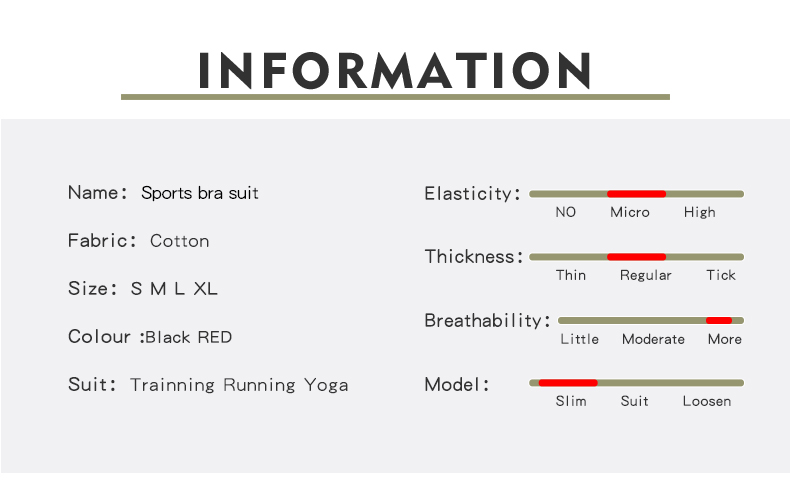This screenshot has height=482, width=790.
Task: Click the olive underline beneath the heading
Action: click(x=395, y=97)
